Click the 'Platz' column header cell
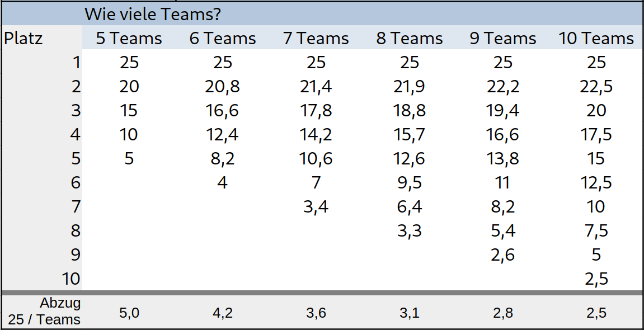The width and height of the screenshot is (644, 330). click(42, 38)
